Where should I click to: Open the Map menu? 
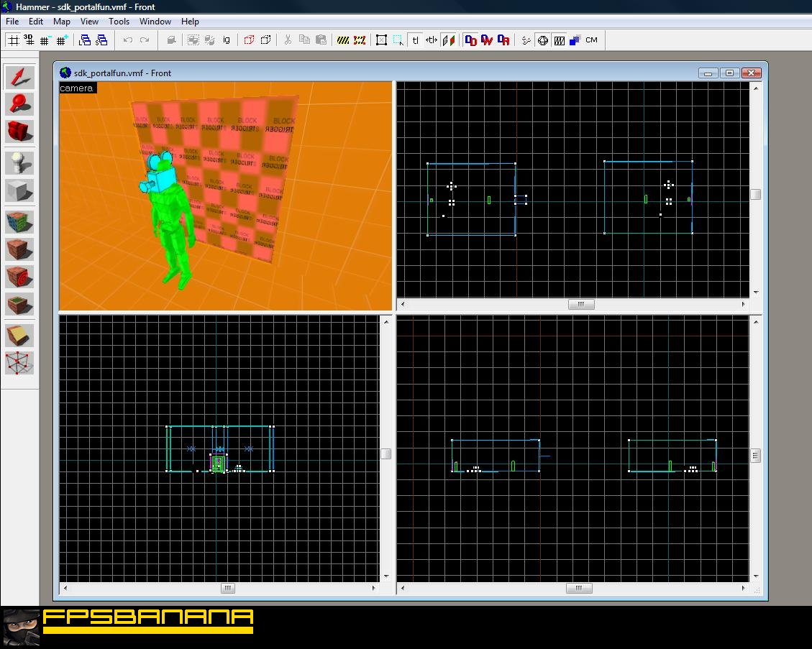pyautogui.click(x=62, y=22)
